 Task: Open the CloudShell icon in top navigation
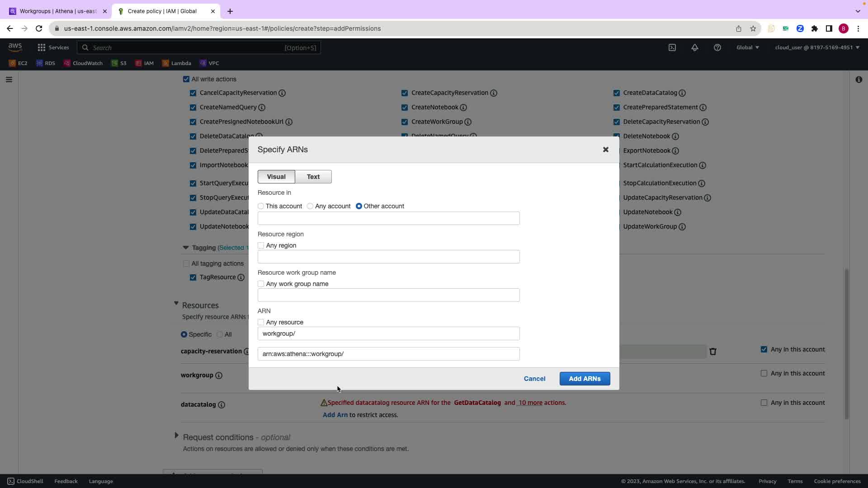672,47
